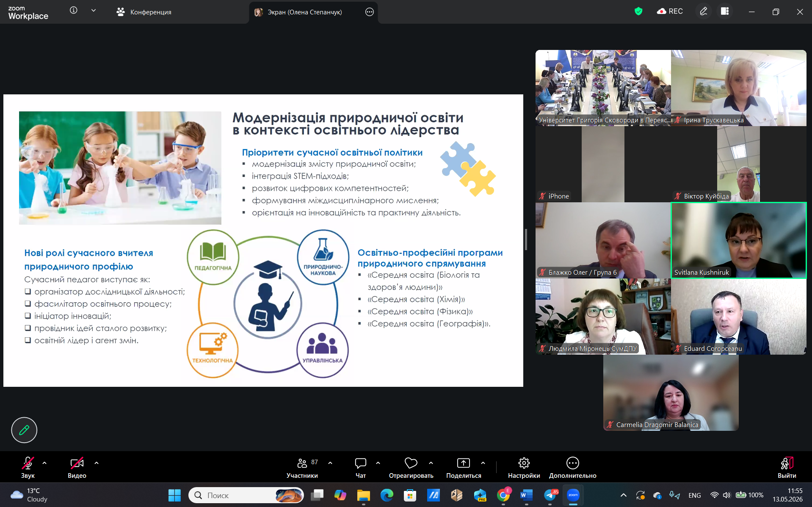
Task: Open Wi-Fi network tray icon
Action: 715,495
